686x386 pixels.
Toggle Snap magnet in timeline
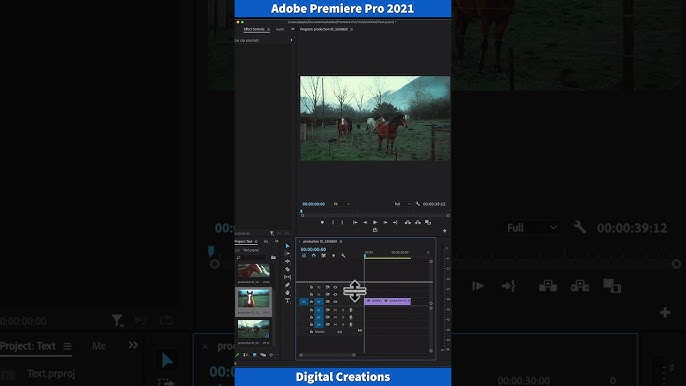click(314, 256)
